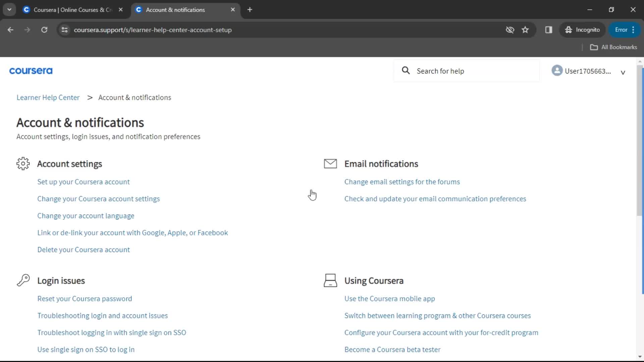Click the Using Coursera section heading
Image resolution: width=644 pixels, height=362 pixels.
click(374, 281)
